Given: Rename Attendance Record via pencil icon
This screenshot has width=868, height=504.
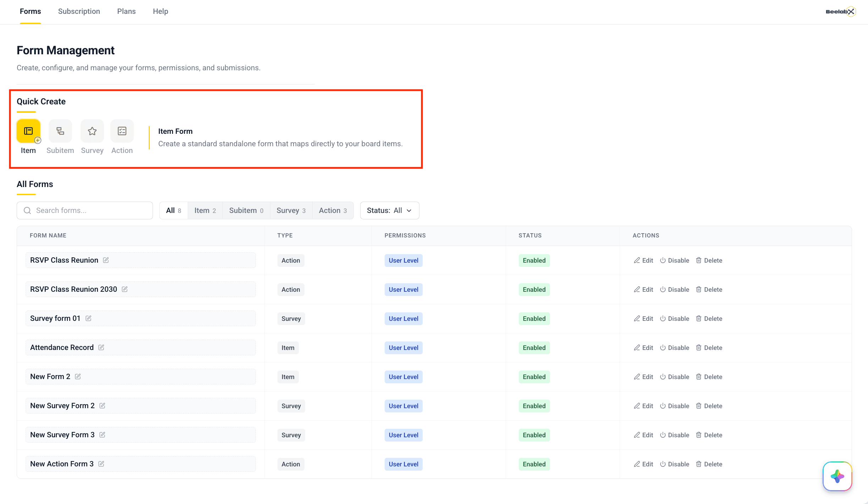Looking at the screenshot, I should [x=101, y=347].
